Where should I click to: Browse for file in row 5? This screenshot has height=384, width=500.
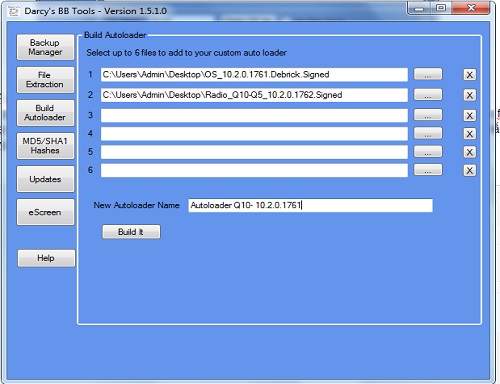[x=428, y=152]
